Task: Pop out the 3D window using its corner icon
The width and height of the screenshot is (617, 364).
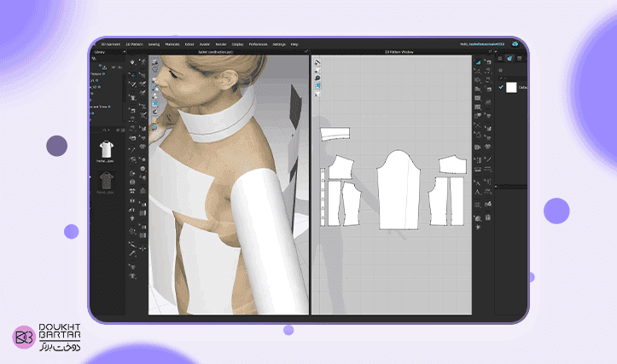Action: pyautogui.click(x=306, y=51)
